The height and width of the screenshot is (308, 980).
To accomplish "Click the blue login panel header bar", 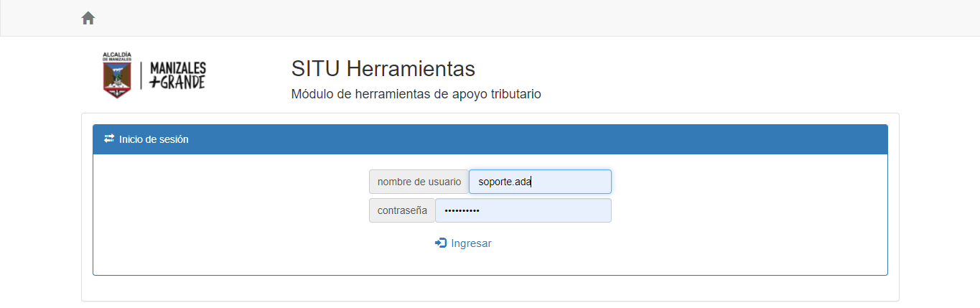I will (x=503, y=139).
